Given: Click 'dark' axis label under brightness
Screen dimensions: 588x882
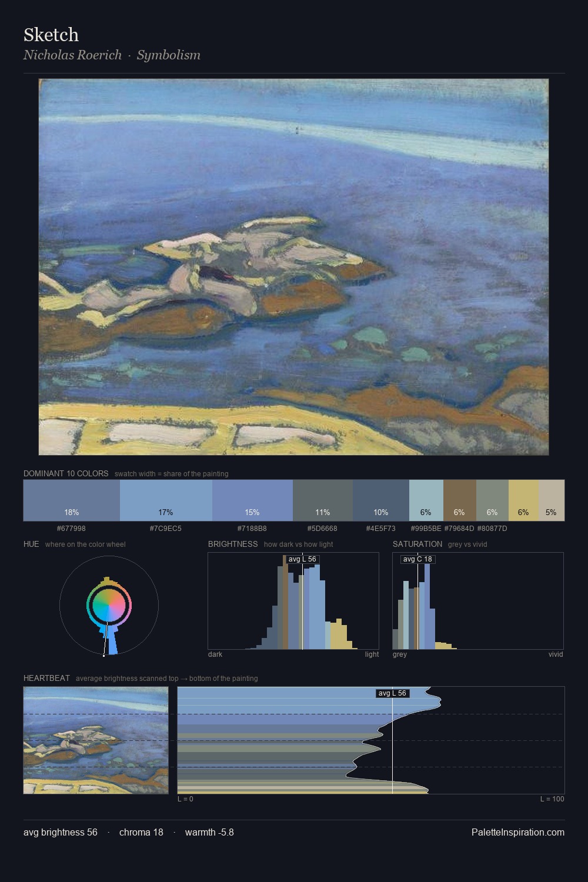Looking at the screenshot, I should (215, 654).
